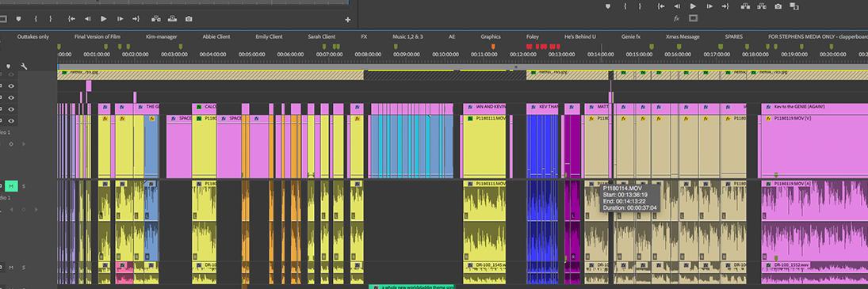Click the Lift button in Program monitor
This screenshot has height=289, width=868.
746,6
